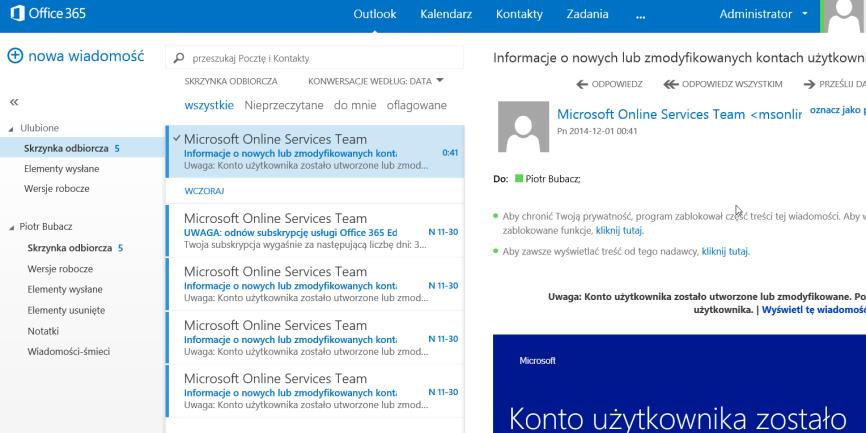The image size is (866, 433).
Task: Toggle the checkmark on the selected message
Action: pyautogui.click(x=176, y=139)
